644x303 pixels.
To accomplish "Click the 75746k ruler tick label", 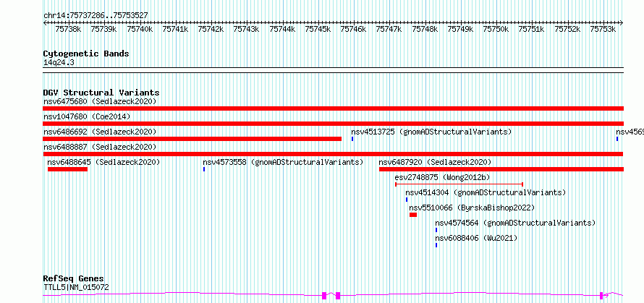I will point(354,29).
